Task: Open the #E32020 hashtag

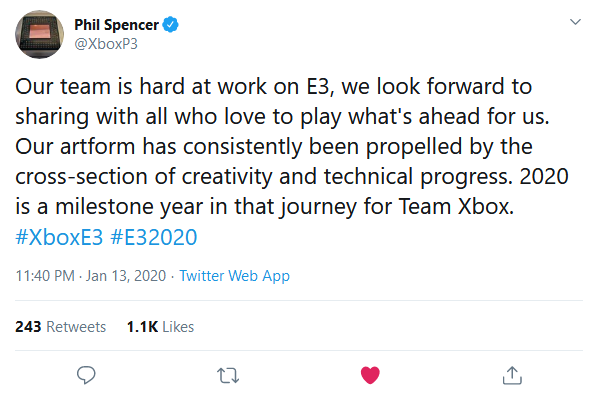Action: (x=154, y=237)
